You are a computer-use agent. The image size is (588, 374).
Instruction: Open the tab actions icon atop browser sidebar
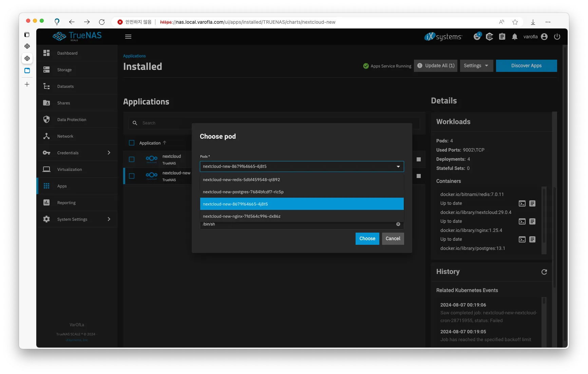click(27, 35)
